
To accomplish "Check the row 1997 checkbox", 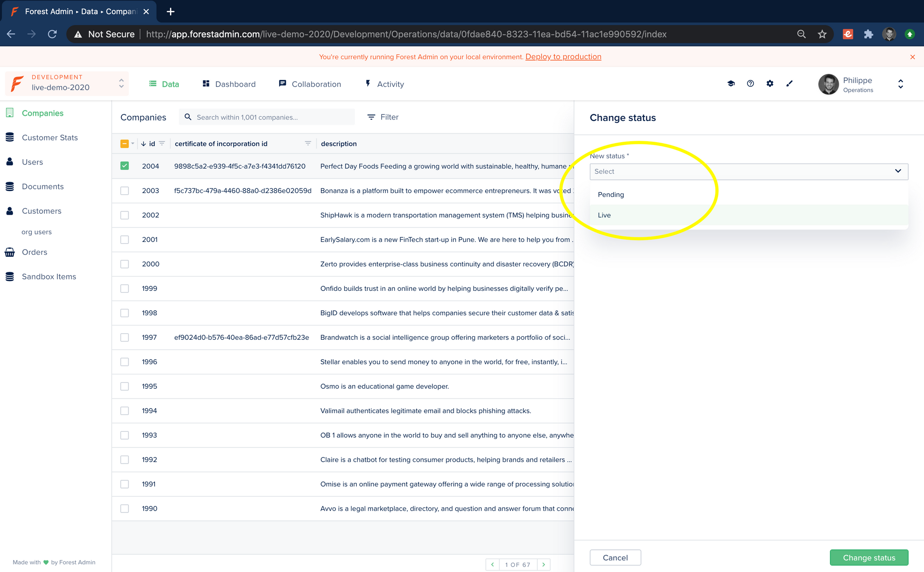I will coord(125,337).
